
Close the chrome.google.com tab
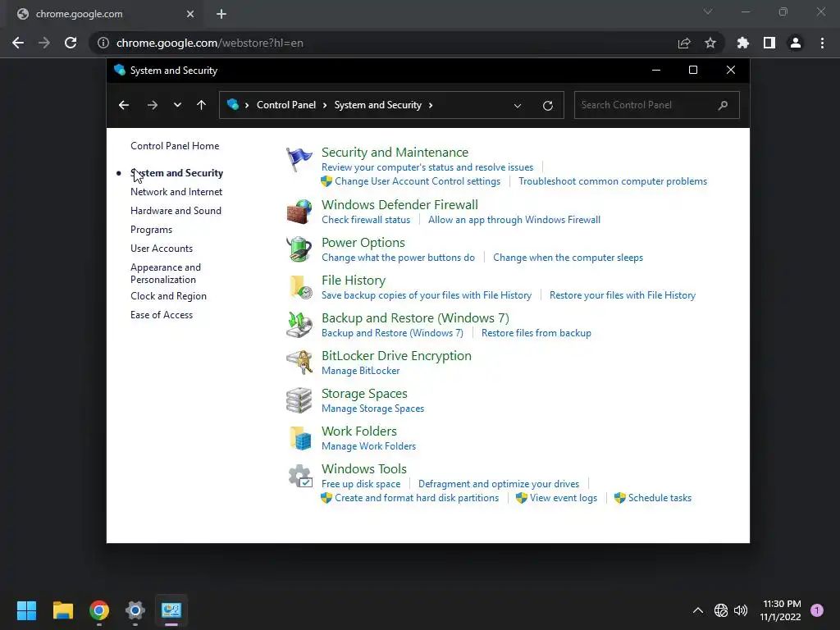coord(190,14)
